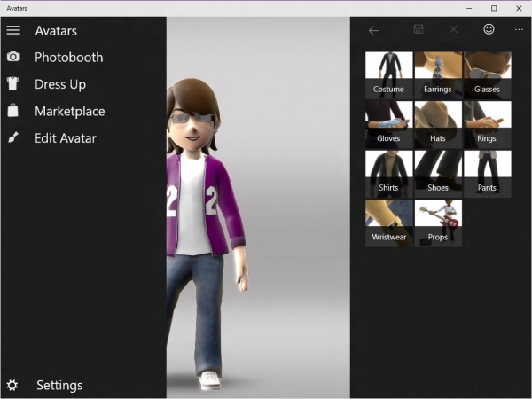Screen dimensions: 532x399
Task: Open the Photobooth menu item
Action: pos(69,57)
